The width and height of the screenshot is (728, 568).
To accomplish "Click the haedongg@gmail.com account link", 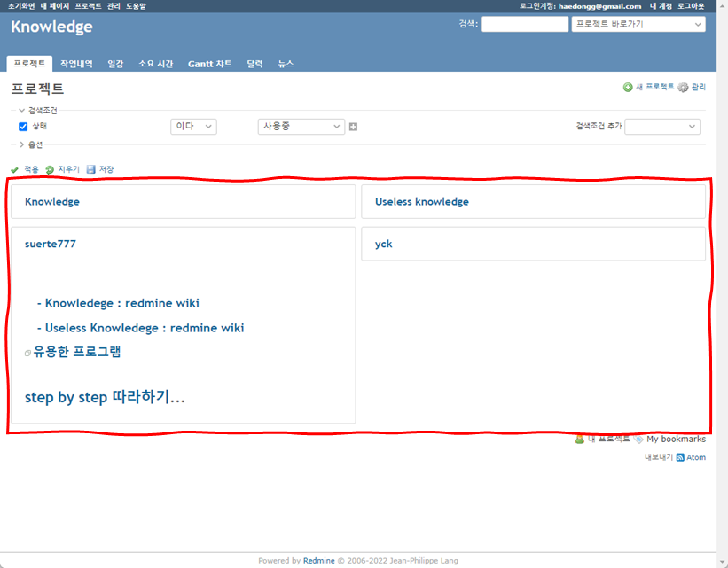I will click(599, 6).
